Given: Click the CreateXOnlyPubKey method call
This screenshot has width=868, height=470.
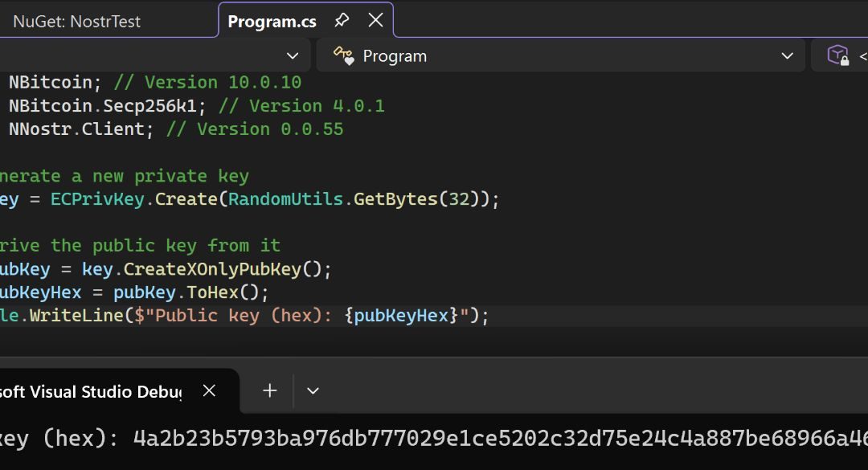Looking at the screenshot, I should [x=212, y=269].
